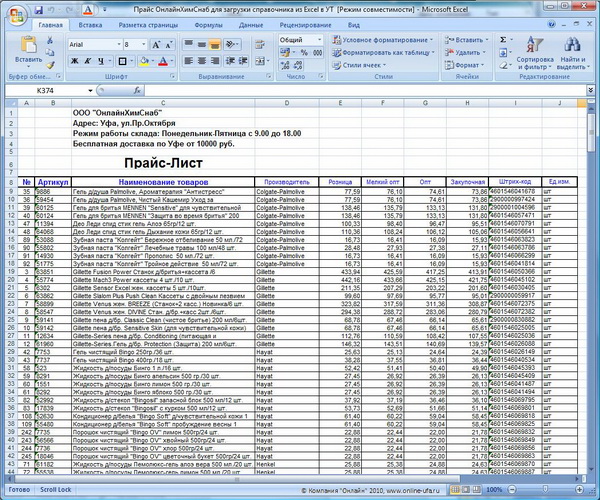This screenshot has height=500, width=600.
Task: Expand the formula bar chevron
Action: coord(590,90)
